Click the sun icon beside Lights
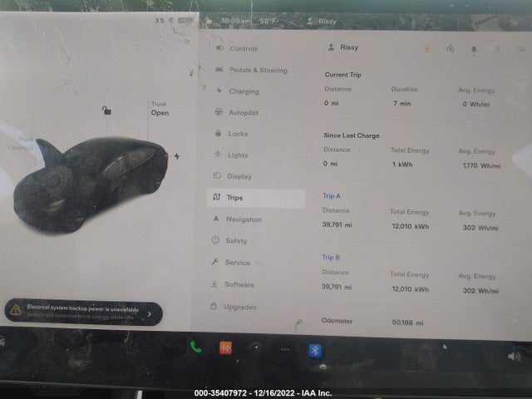The width and height of the screenshot is (532, 399). point(218,155)
